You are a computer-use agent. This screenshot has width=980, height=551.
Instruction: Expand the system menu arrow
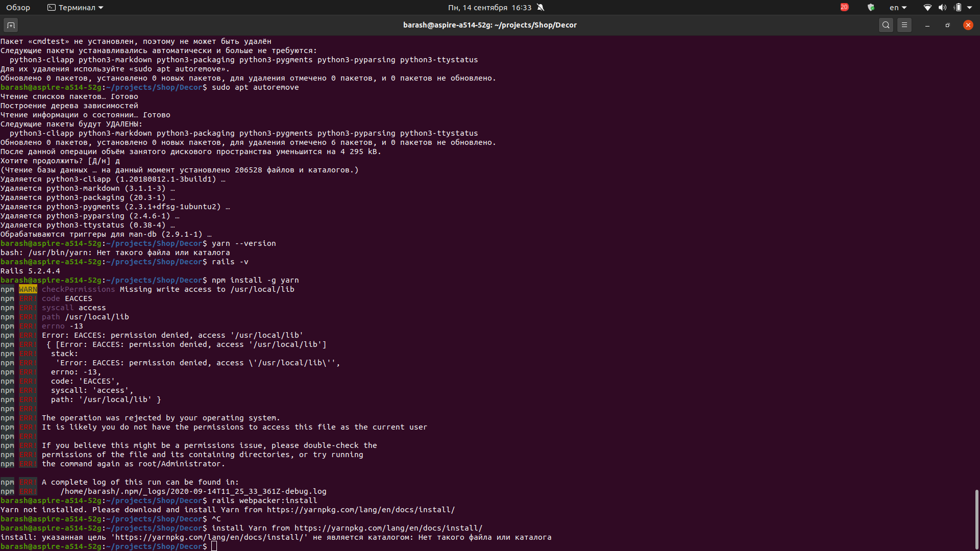pos(969,8)
